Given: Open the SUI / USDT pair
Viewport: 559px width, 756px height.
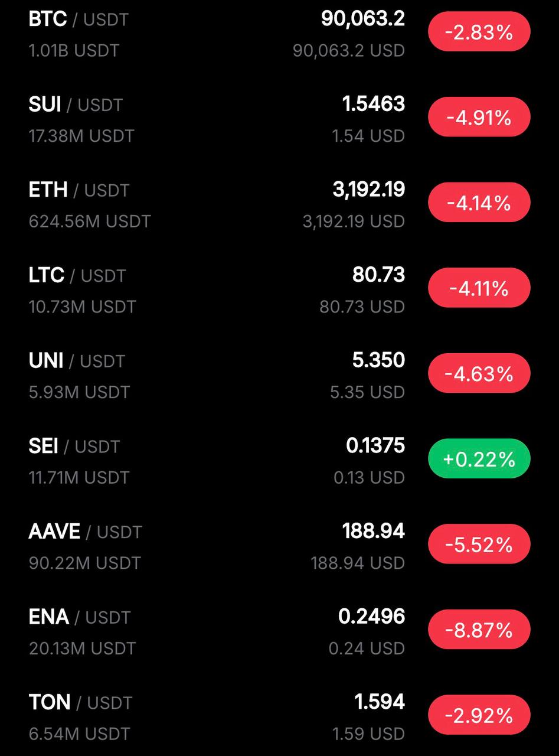Looking at the screenshot, I should pos(75,105).
